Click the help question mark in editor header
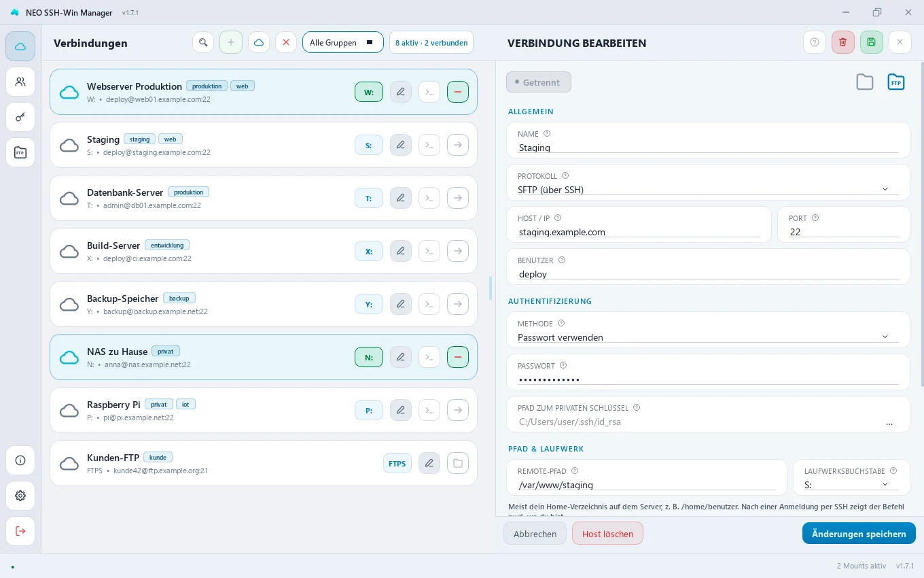 pyautogui.click(x=815, y=42)
